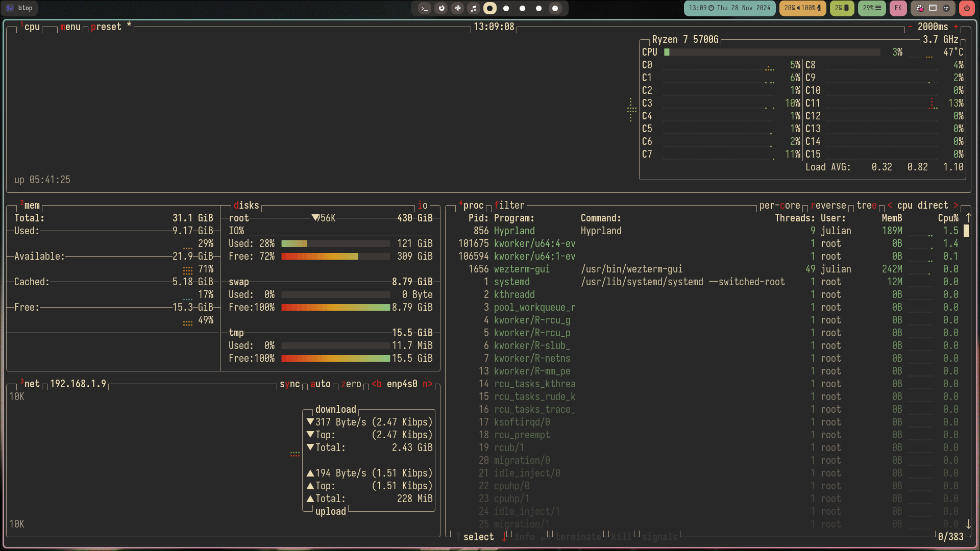The width and height of the screenshot is (980, 551).
Task: Click the CPU usage 2% widget
Action: coord(842,8)
